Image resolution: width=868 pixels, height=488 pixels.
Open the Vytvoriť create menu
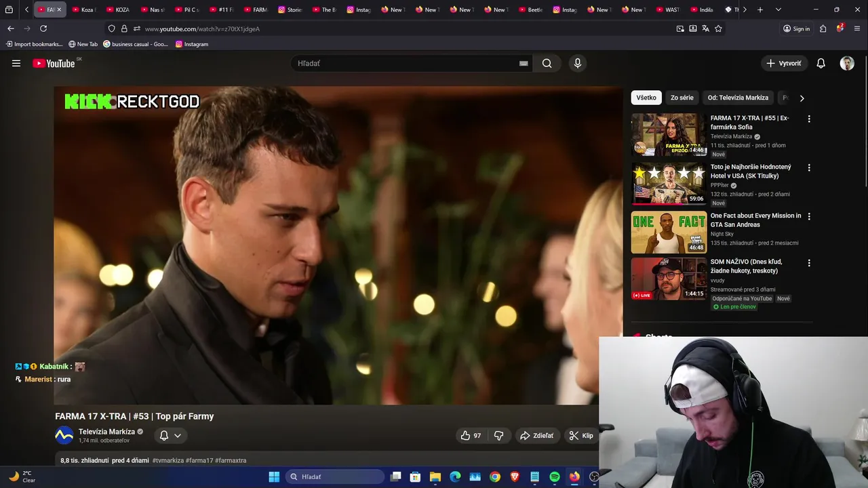[x=784, y=63]
